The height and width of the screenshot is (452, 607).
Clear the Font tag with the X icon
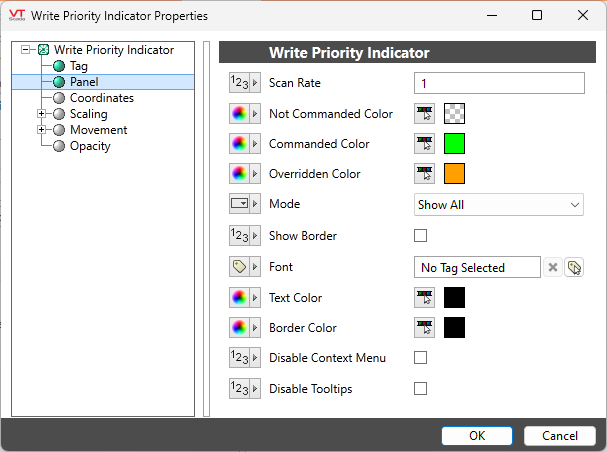coord(553,267)
